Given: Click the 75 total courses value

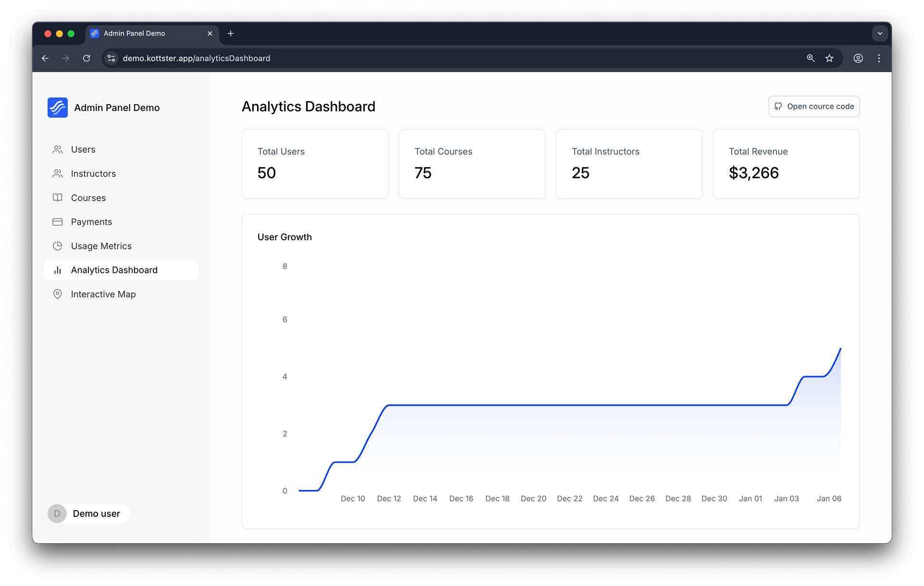Looking at the screenshot, I should [x=423, y=173].
